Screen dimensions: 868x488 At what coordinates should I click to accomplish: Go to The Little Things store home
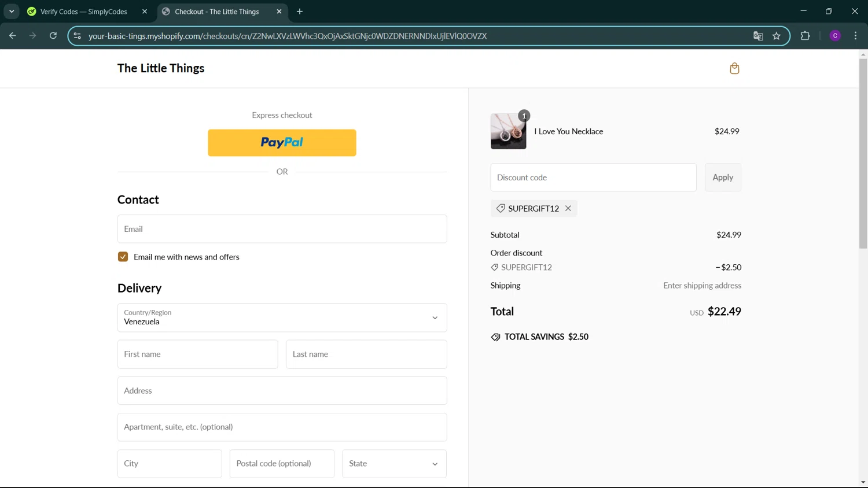pyautogui.click(x=161, y=68)
